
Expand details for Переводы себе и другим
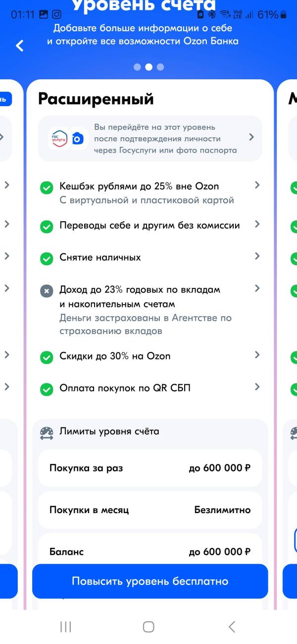coord(257,224)
